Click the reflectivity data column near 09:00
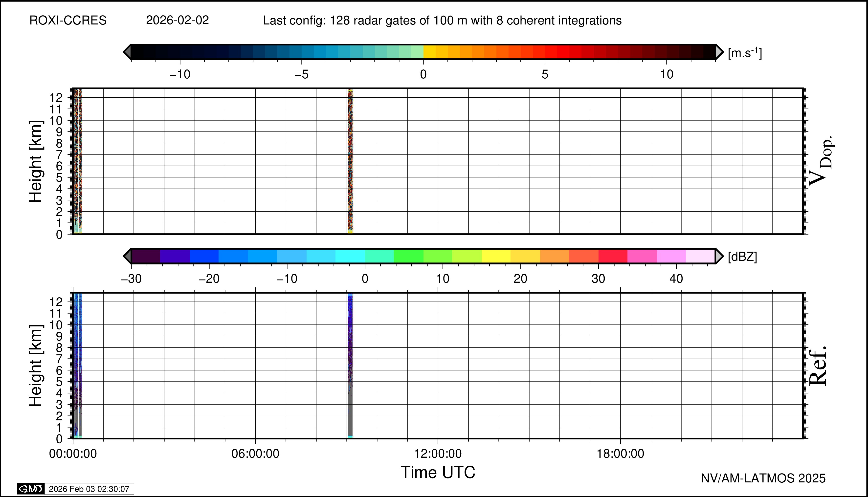868x497 pixels. (x=350, y=365)
